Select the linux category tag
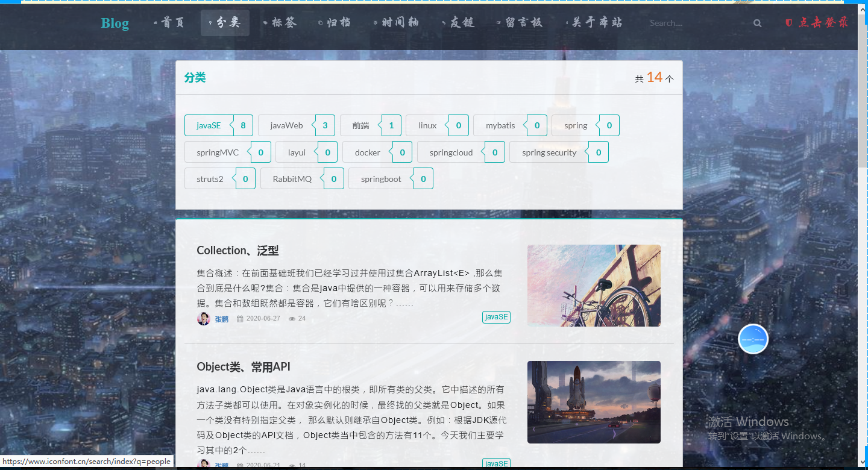Image resolution: width=868 pixels, height=470 pixels. pos(437,125)
